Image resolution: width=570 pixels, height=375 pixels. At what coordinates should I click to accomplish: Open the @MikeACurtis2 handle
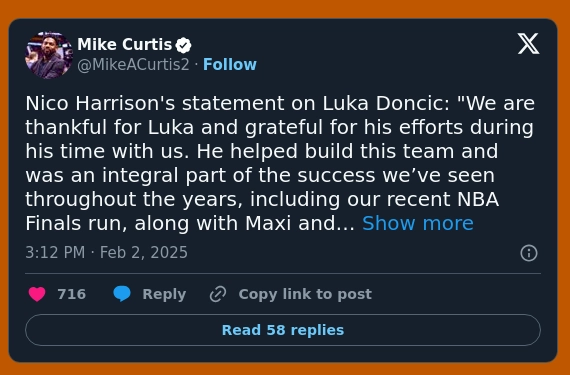pyautogui.click(x=133, y=65)
